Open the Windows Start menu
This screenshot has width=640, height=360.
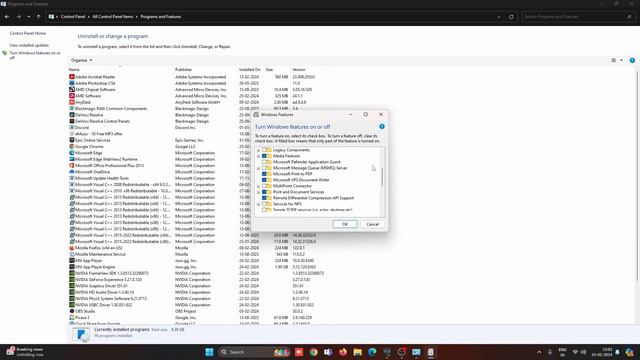click(209, 352)
